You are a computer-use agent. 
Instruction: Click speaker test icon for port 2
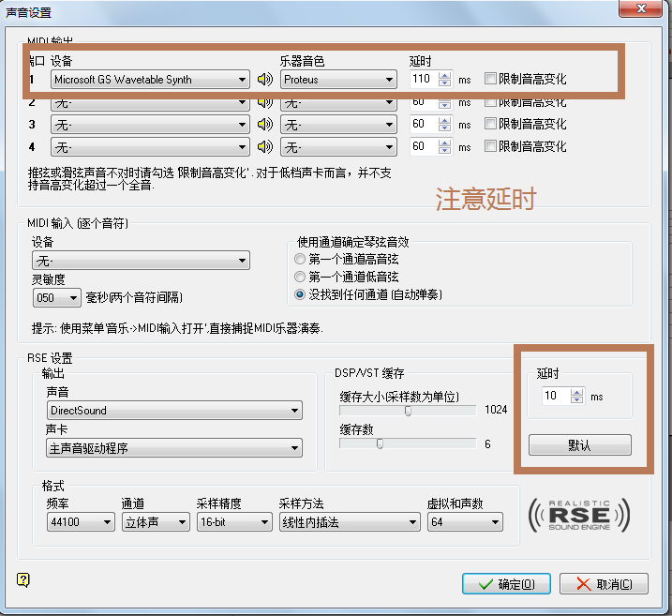click(x=265, y=102)
